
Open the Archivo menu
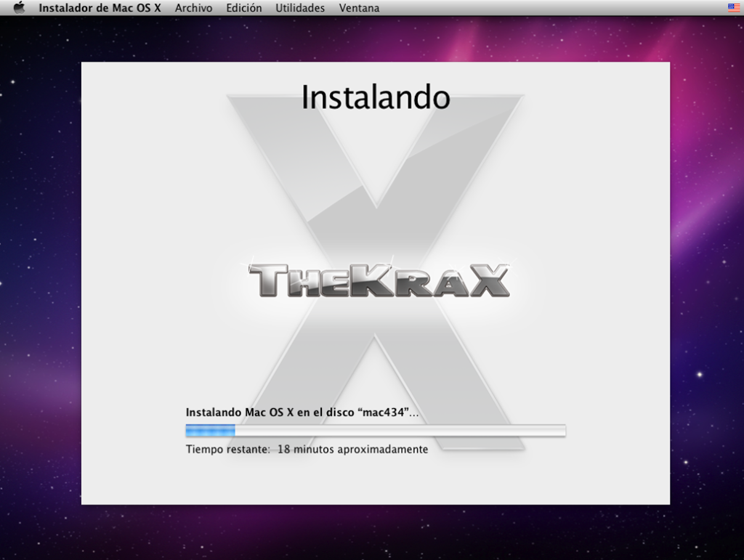coord(193,8)
